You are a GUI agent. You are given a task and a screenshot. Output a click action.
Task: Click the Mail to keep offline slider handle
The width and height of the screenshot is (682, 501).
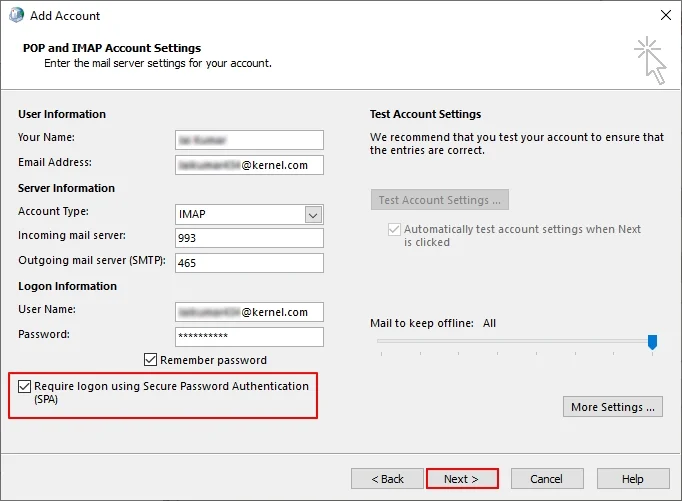pos(652,342)
